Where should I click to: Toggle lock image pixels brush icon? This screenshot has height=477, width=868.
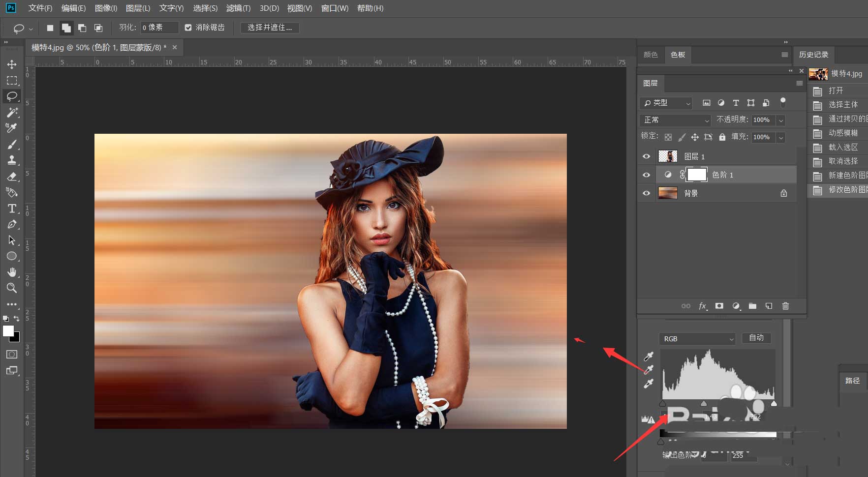click(x=682, y=137)
